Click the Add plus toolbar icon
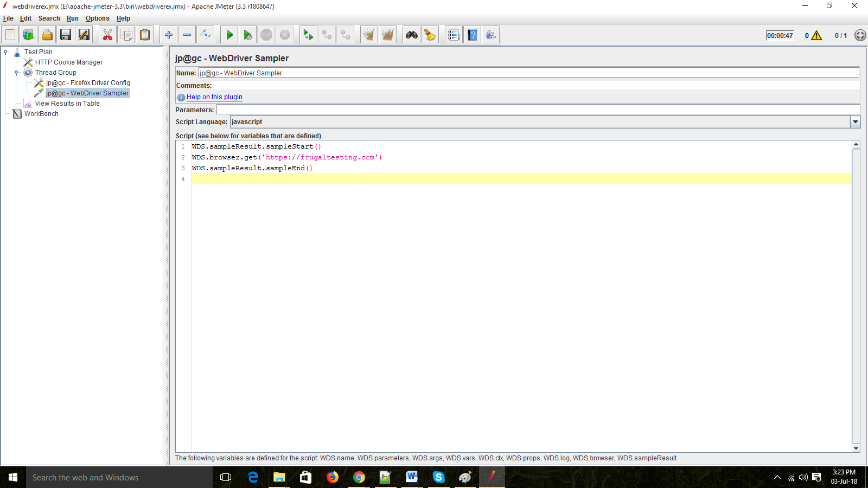 [169, 35]
